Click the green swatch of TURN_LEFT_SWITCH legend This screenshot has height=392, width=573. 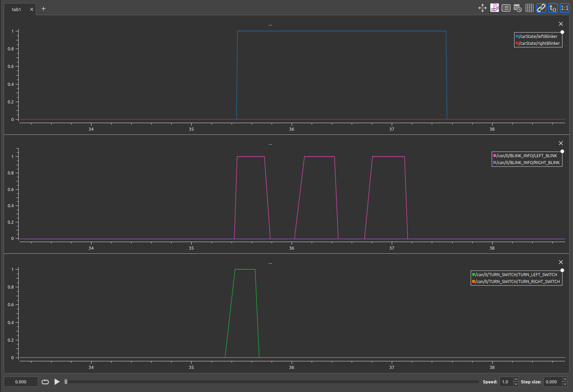[x=474, y=274]
